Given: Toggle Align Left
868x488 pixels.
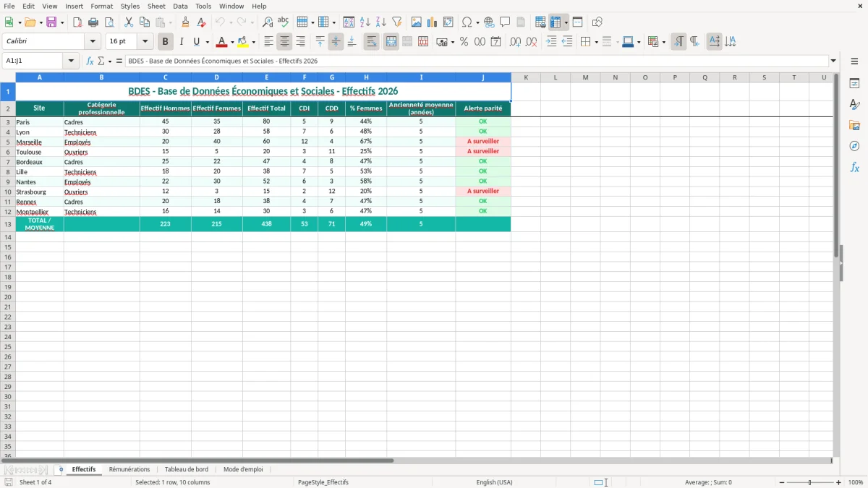Looking at the screenshot, I should tap(268, 42).
